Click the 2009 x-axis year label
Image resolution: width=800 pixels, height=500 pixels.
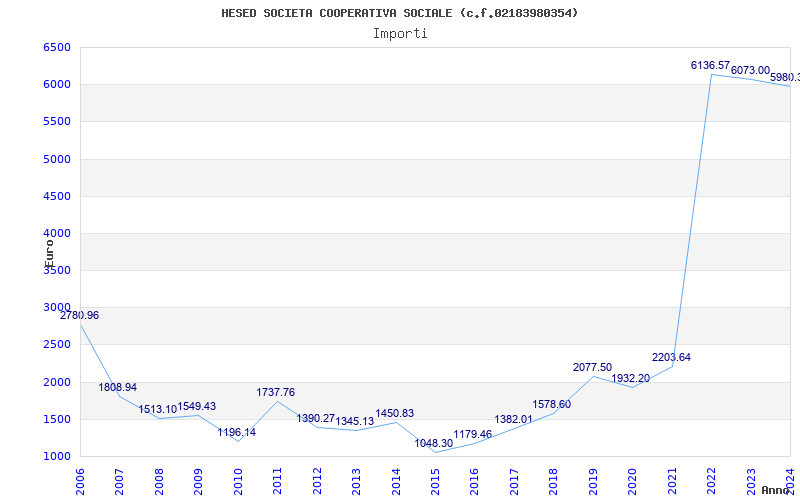click(x=198, y=481)
